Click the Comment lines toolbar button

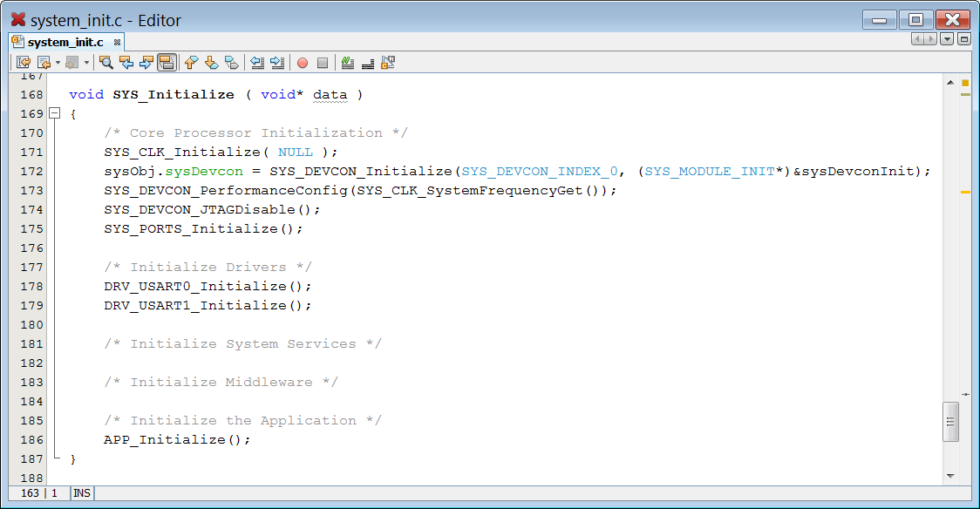click(x=346, y=62)
